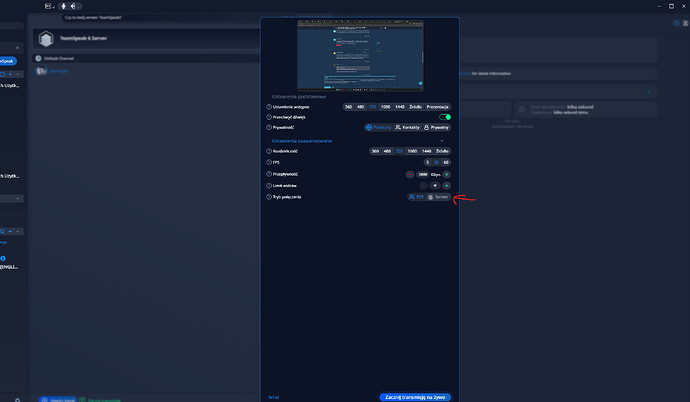
Task: Open the dropdown next to the top-left window icon
Action: (54, 6)
